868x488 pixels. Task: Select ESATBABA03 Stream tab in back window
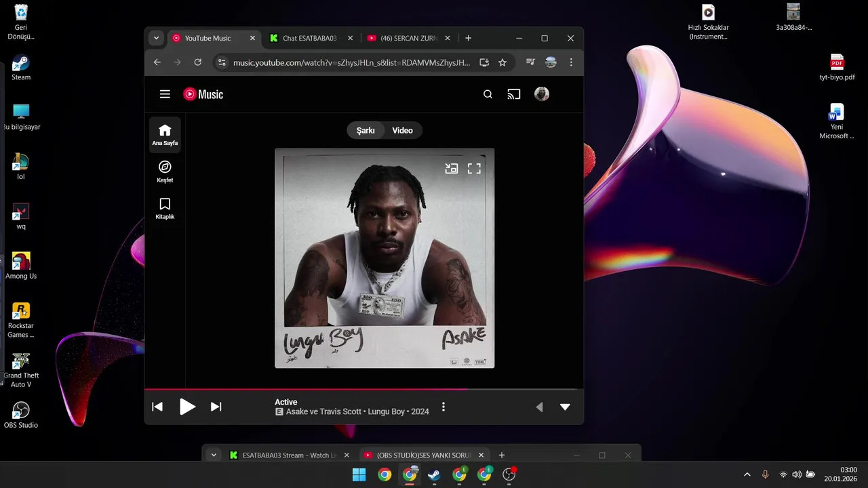coord(290,455)
